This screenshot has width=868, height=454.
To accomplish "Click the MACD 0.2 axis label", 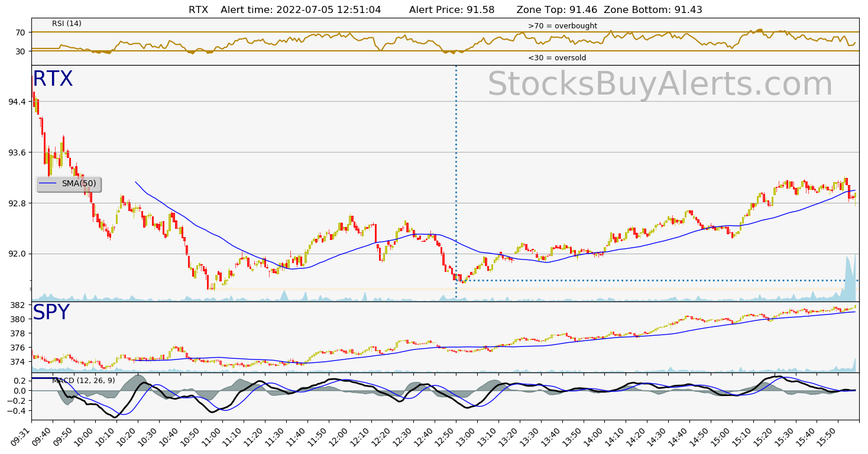I will click(20, 381).
